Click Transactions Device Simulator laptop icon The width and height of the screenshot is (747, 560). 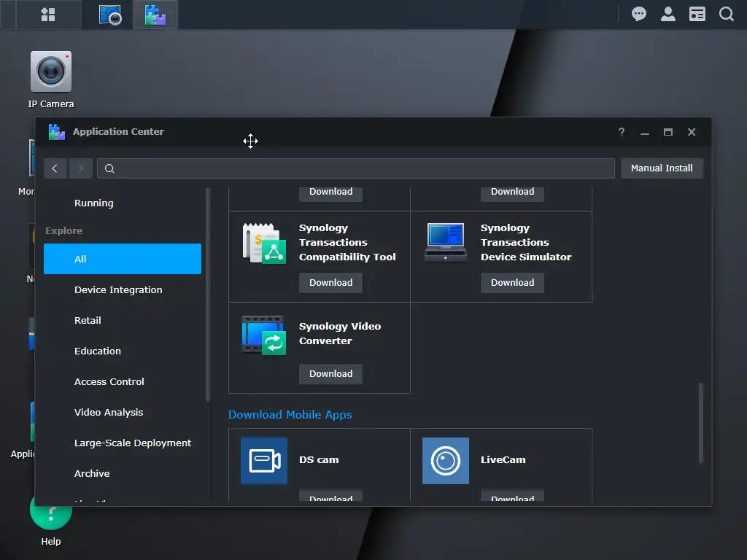tap(446, 242)
